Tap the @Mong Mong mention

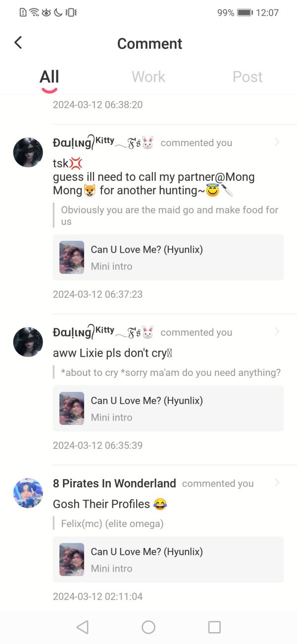click(237, 177)
